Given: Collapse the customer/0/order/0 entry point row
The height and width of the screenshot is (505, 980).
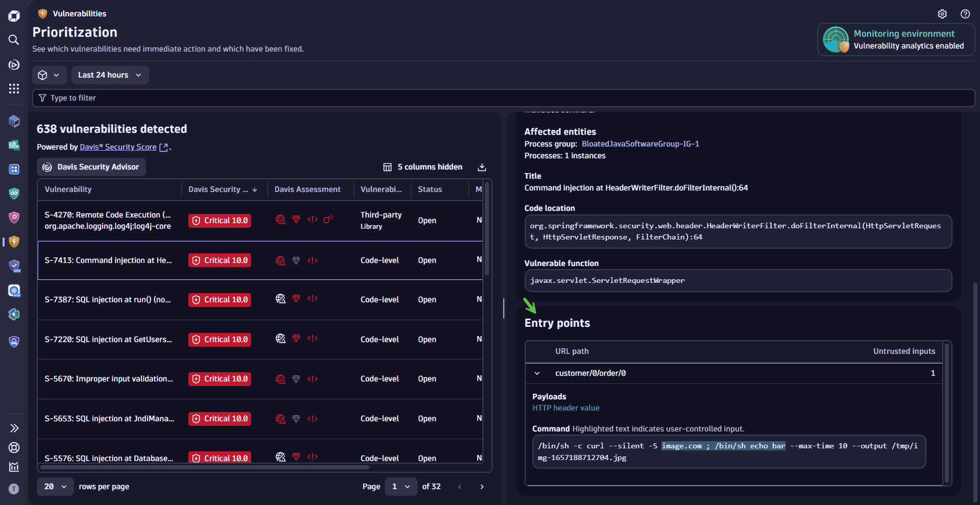Looking at the screenshot, I should click(x=537, y=373).
